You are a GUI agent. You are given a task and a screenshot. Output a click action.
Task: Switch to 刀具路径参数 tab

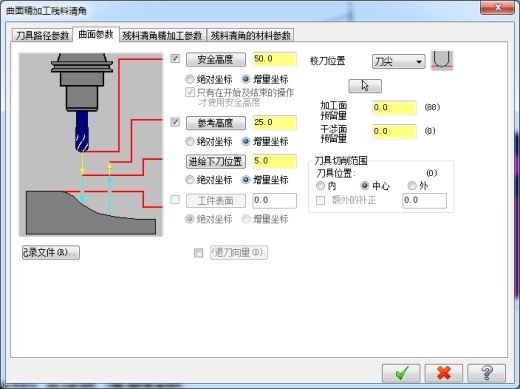(x=42, y=35)
